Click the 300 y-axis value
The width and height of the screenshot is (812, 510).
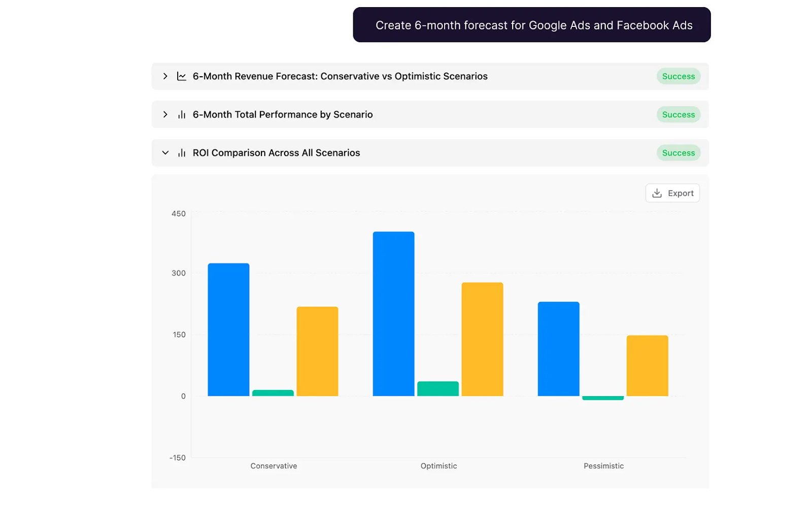[x=179, y=273]
